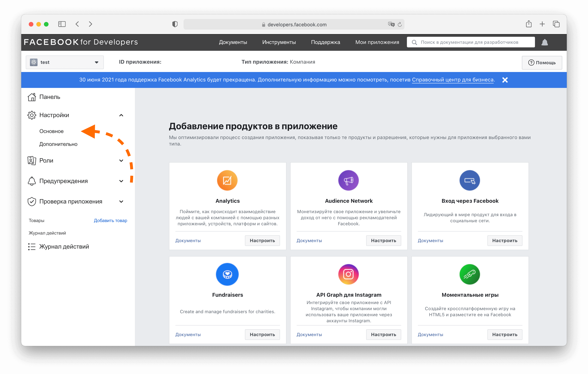Click Настроить for Вход через Facebook
This screenshot has width=588, height=374.
tap(504, 241)
